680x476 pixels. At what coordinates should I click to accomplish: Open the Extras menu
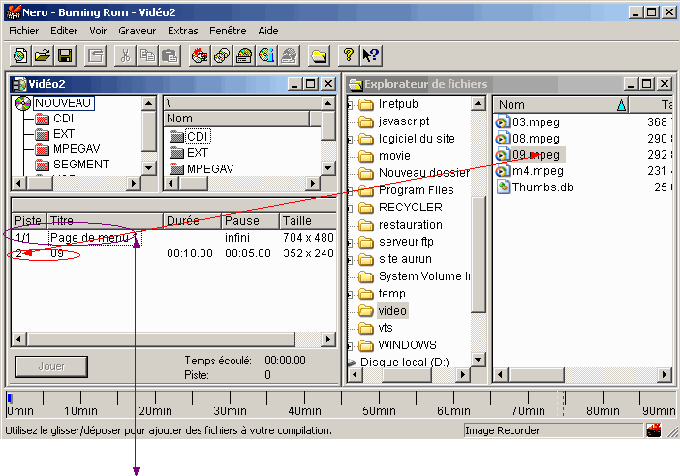183,31
